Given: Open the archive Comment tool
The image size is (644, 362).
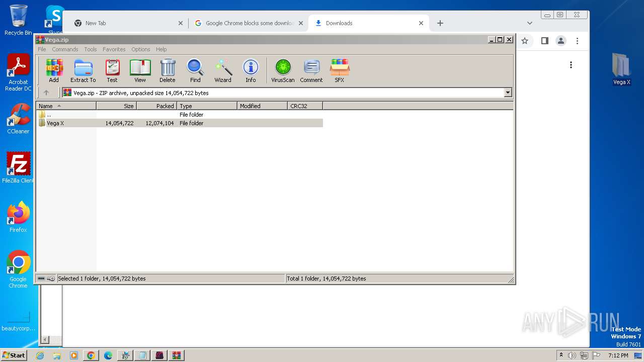Looking at the screenshot, I should 311,71.
